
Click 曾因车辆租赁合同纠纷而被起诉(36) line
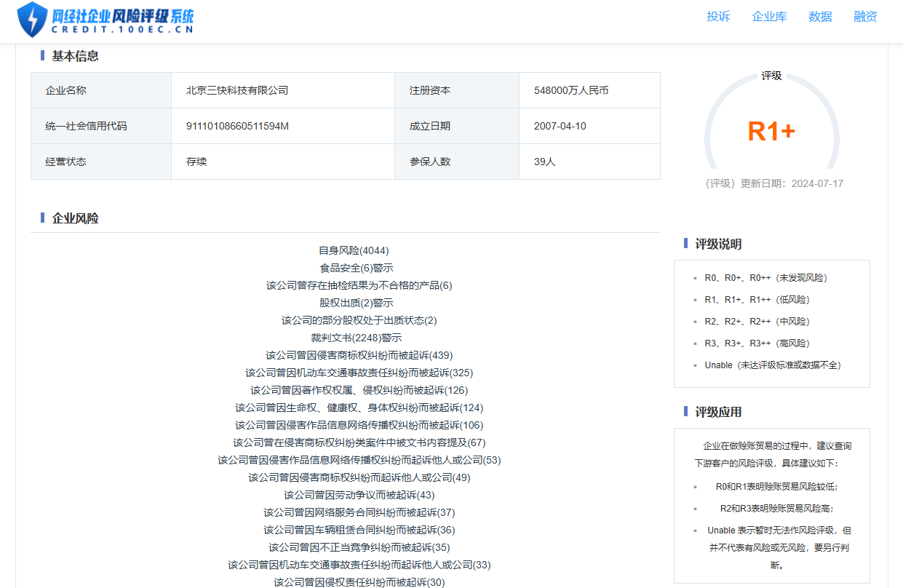(359, 530)
